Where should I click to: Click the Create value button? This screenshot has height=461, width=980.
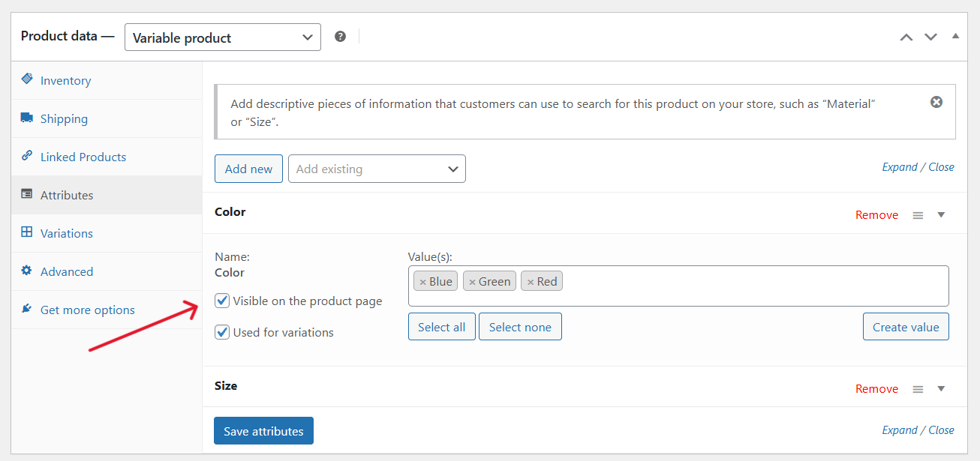tap(906, 326)
